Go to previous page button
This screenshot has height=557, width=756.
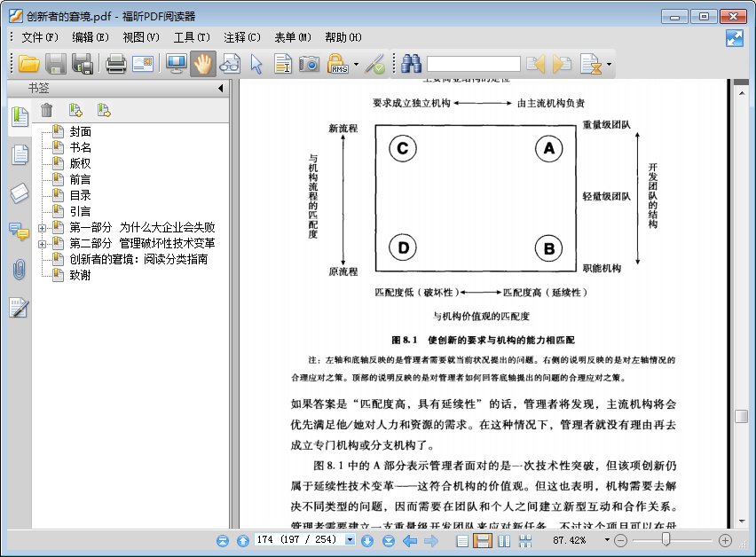point(243,541)
